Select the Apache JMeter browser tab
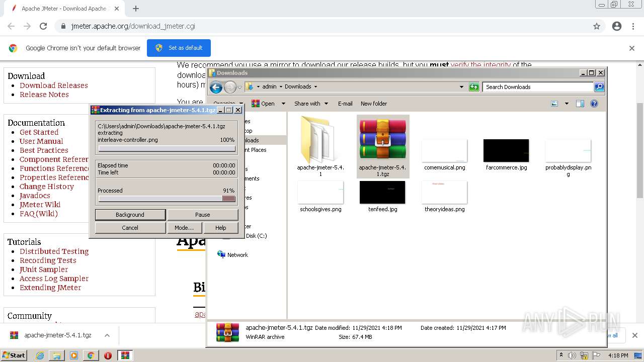 [x=64, y=9]
